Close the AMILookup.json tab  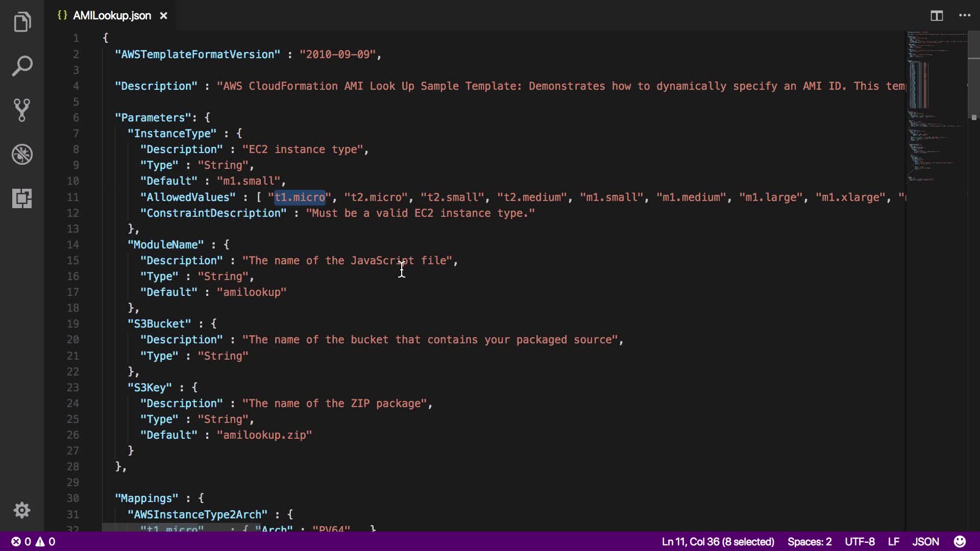pos(163,16)
